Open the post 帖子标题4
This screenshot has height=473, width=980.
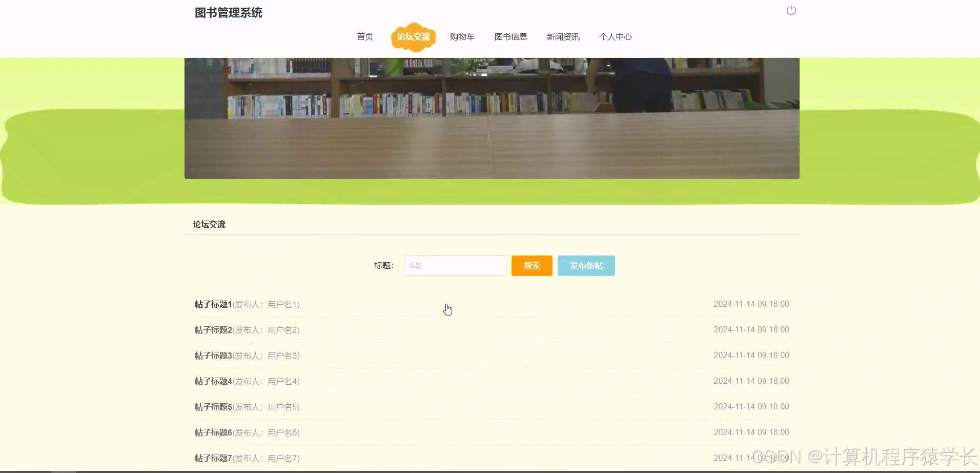[x=213, y=381]
